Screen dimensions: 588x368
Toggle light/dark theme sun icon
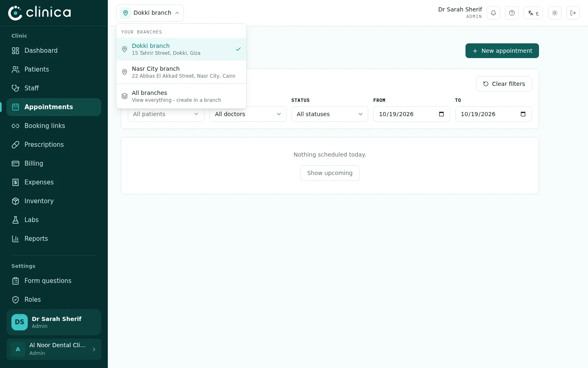555,13
